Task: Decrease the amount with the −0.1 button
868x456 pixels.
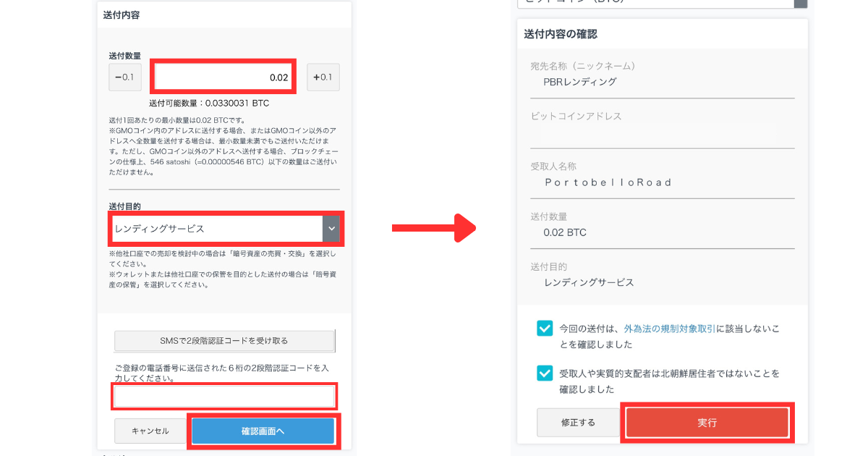Action: (x=125, y=77)
